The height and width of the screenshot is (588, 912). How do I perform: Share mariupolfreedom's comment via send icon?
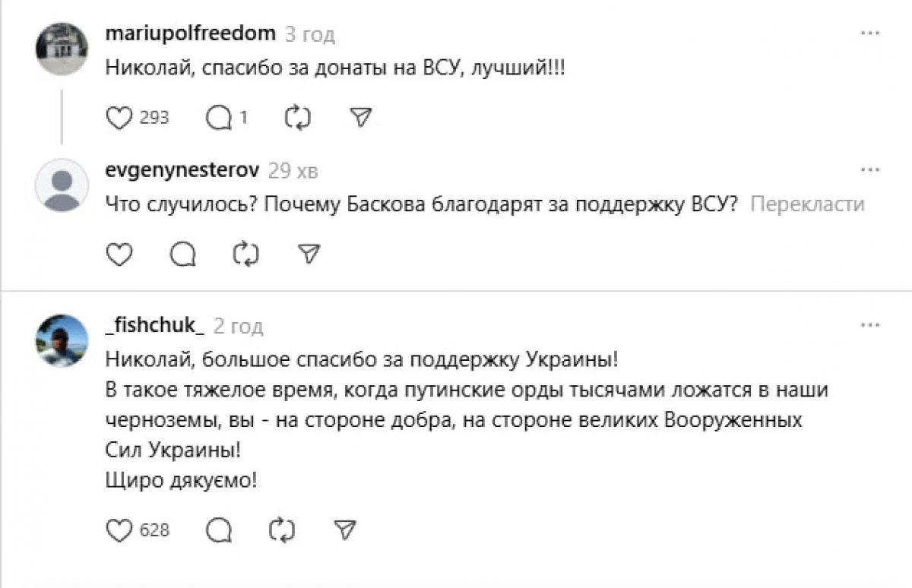(359, 117)
